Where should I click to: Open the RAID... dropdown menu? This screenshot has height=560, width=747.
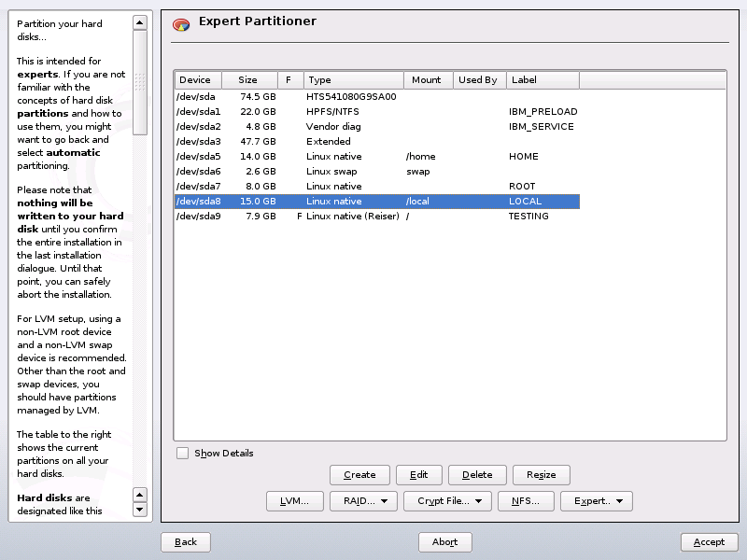click(x=363, y=501)
